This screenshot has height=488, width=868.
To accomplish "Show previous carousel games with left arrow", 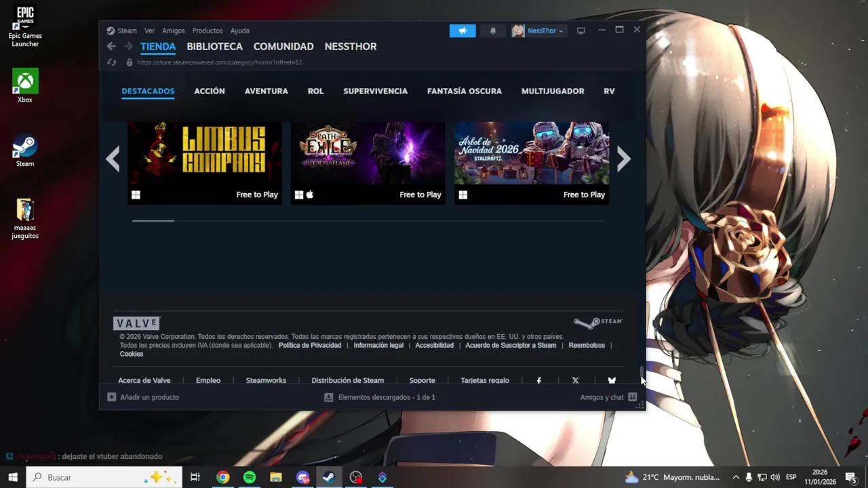I will tap(113, 159).
